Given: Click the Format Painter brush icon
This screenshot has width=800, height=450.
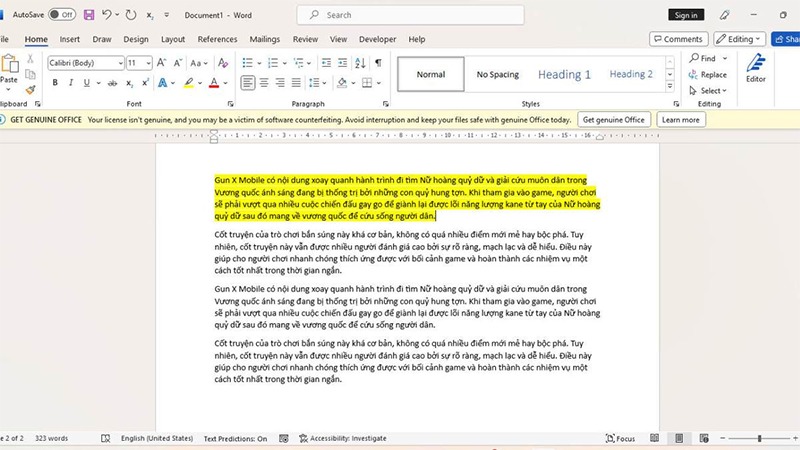Looking at the screenshot, I should coord(31,90).
